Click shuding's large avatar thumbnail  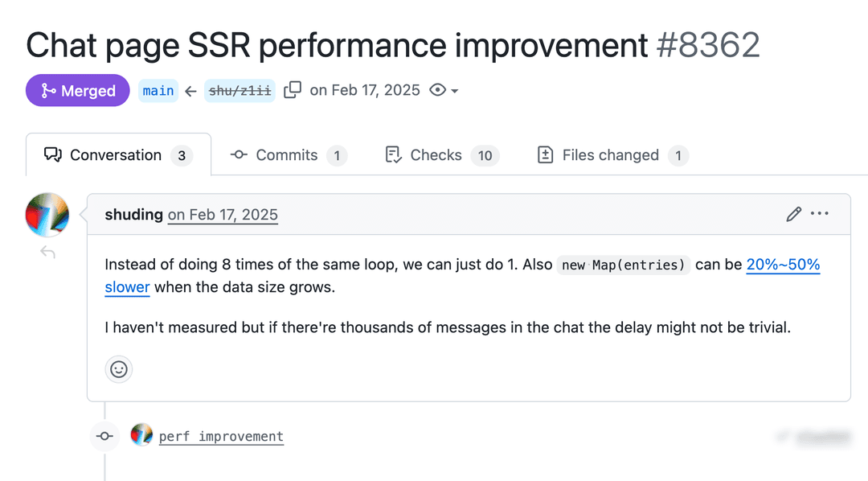[47, 215]
